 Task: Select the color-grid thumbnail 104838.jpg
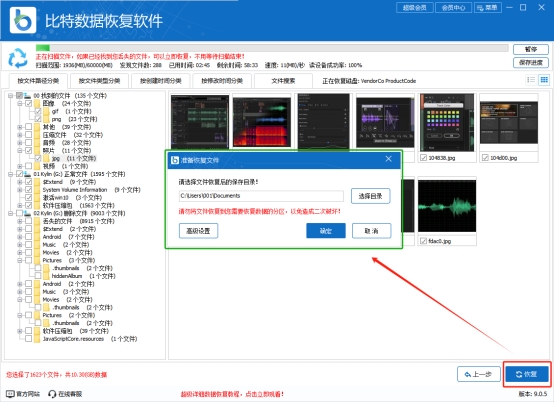coord(447,123)
